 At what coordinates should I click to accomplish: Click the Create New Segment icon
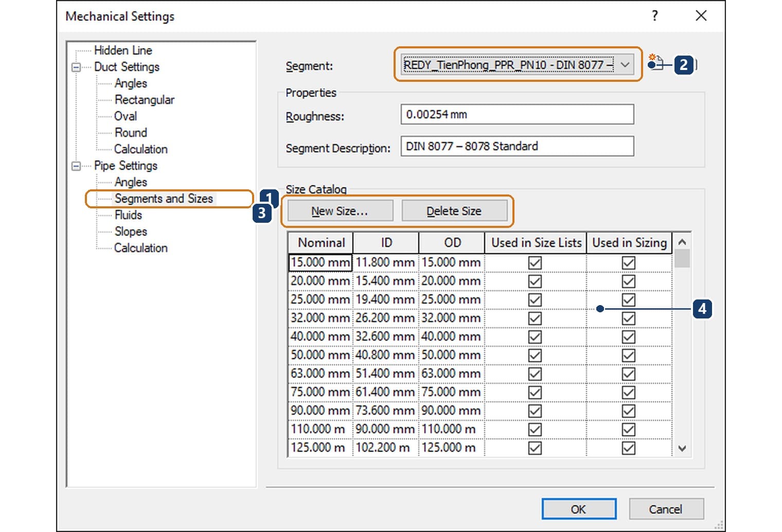coord(656,62)
